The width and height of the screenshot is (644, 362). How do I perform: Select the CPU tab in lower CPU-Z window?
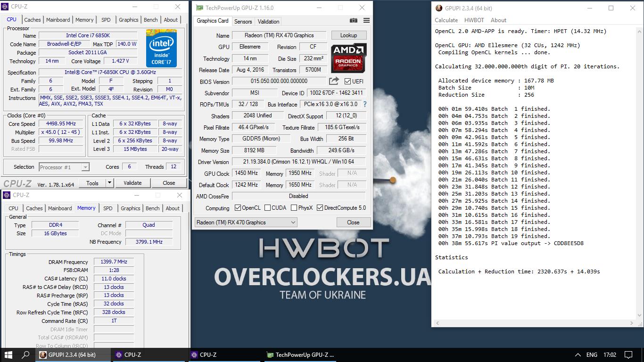coord(14,208)
